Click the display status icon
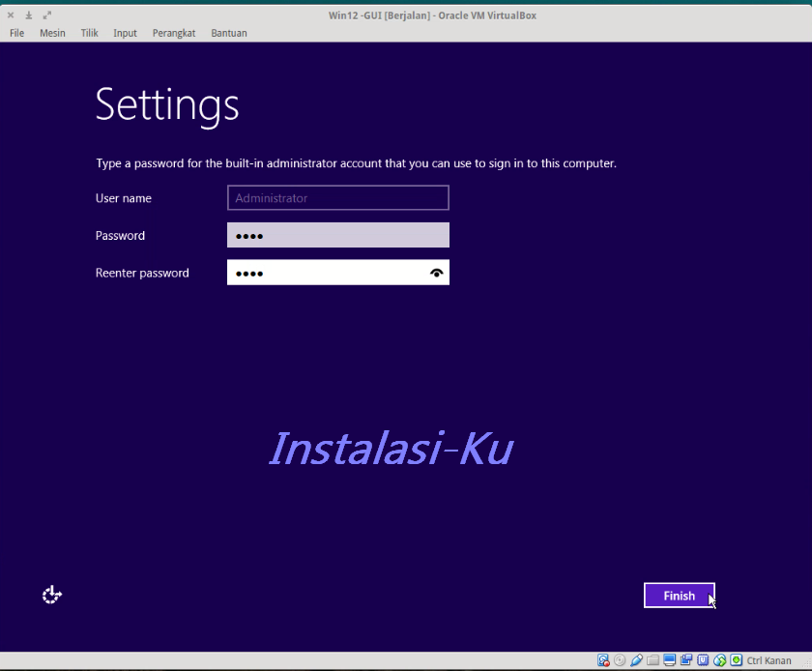The height and width of the screenshot is (671, 812). tap(669, 660)
